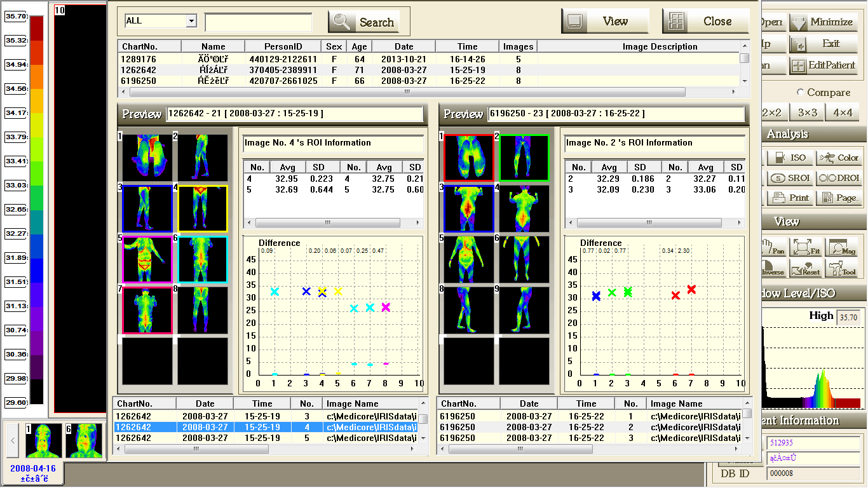Select right preview thumbnail 9

[524, 310]
